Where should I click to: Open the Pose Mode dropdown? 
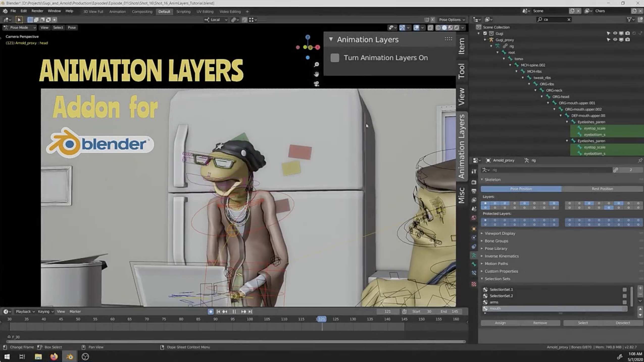click(x=20, y=28)
